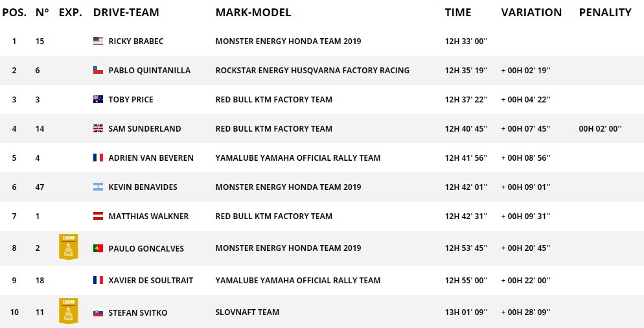Click Sam Sunderland's 00H 02' 00'' penalty

coord(600,128)
